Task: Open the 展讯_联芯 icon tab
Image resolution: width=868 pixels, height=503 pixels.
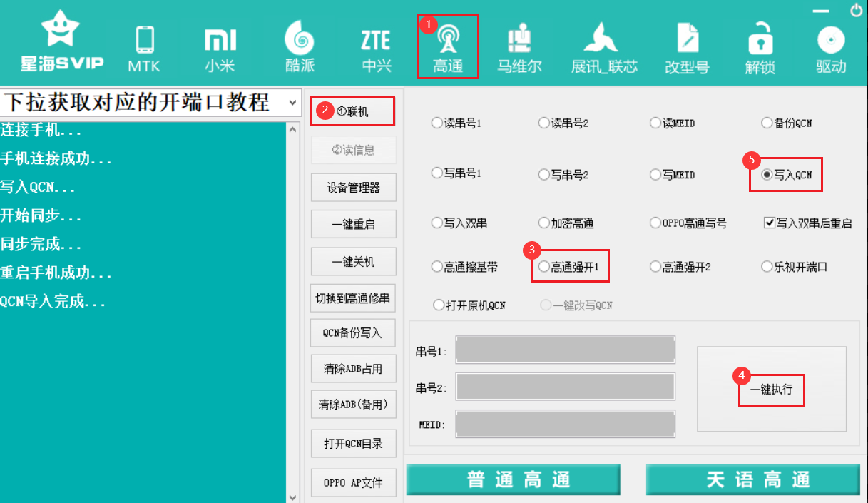Action: pyautogui.click(x=604, y=49)
